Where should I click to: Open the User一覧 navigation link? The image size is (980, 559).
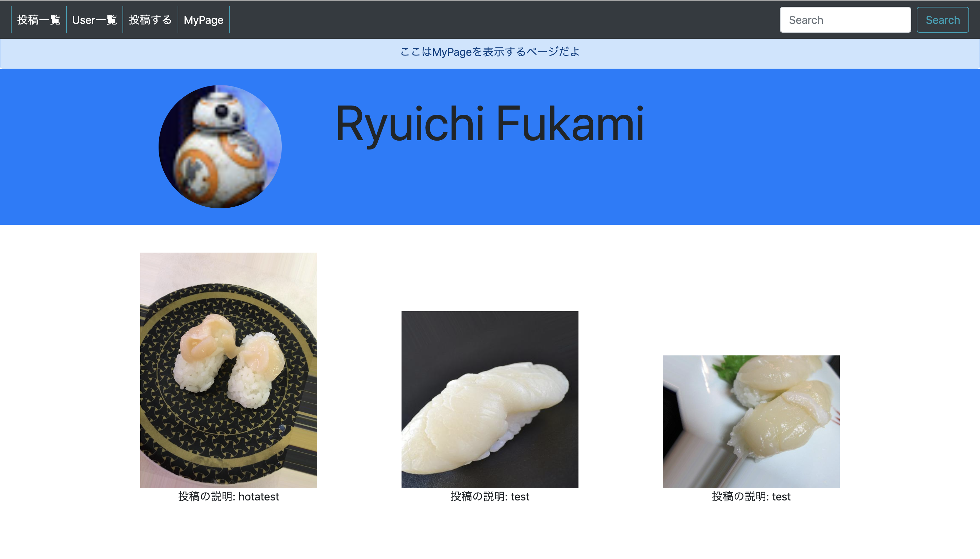(95, 20)
